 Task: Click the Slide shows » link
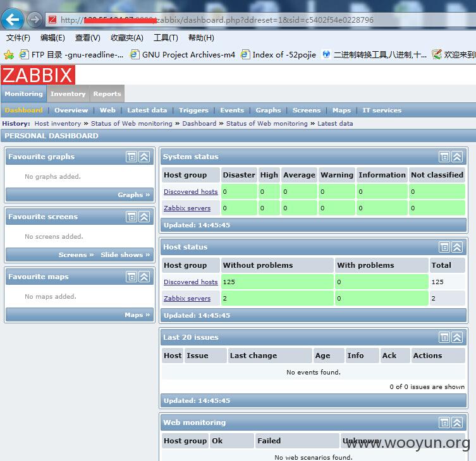coord(125,254)
